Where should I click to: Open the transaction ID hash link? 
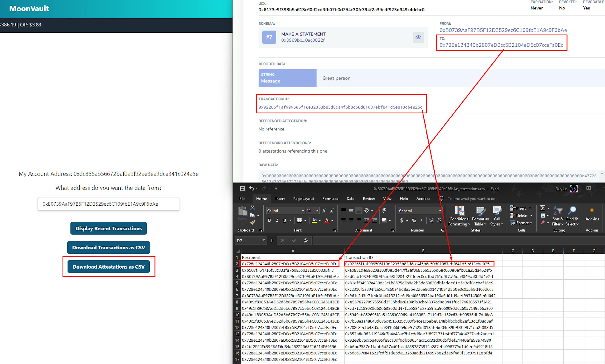[x=340, y=107]
